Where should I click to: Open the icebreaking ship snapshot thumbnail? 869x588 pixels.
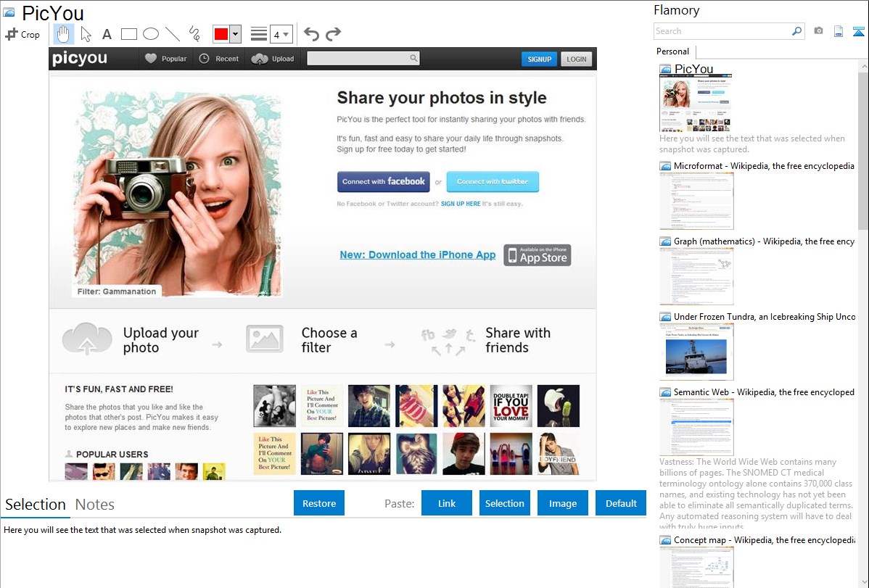[696, 352]
